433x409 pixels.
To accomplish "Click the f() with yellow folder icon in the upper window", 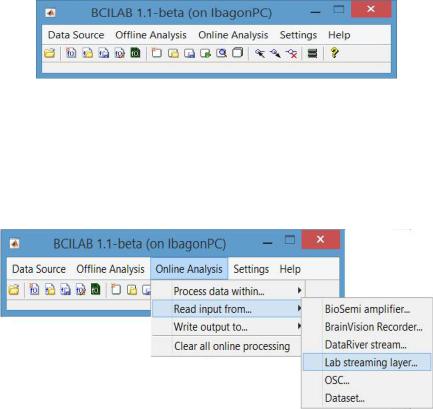I will point(87,53).
